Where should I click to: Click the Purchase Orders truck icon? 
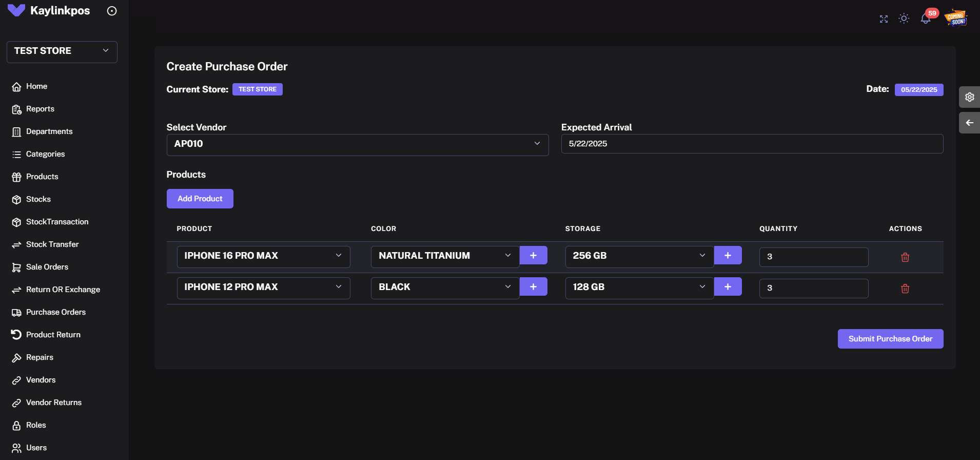click(16, 313)
